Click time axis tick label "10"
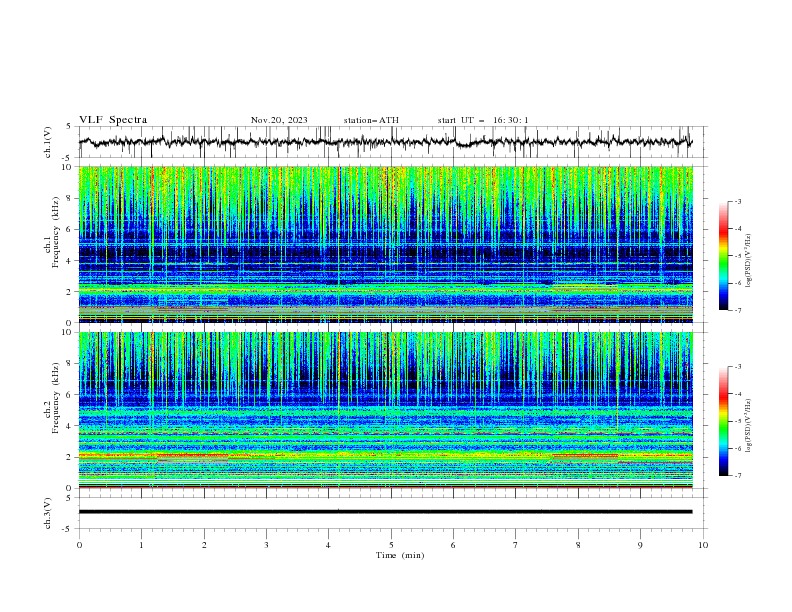This screenshot has height=612, width=792. pos(703,545)
